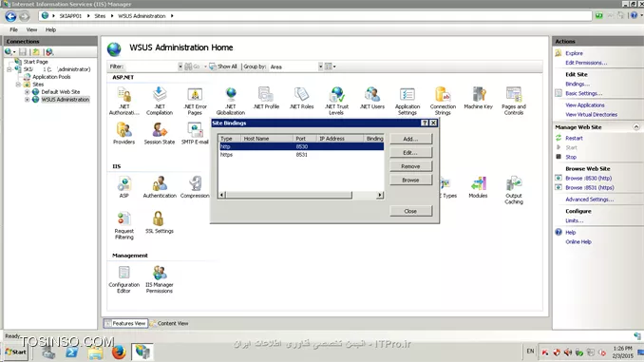Open .NET Trust Levels feature

point(336,101)
